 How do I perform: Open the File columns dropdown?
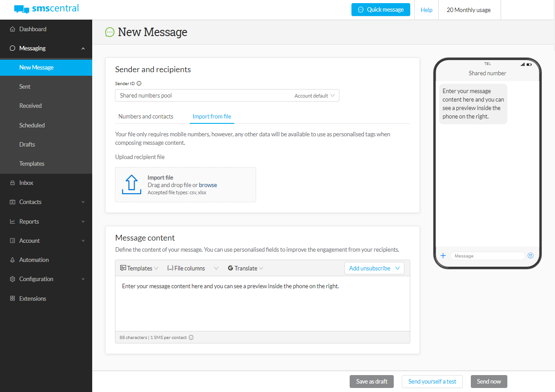pyautogui.click(x=192, y=268)
